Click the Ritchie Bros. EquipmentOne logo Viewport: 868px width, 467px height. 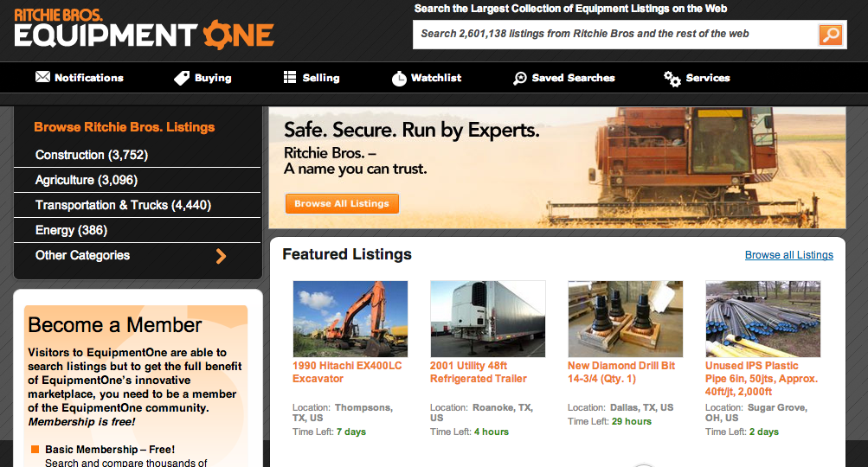(x=144, y=29)
